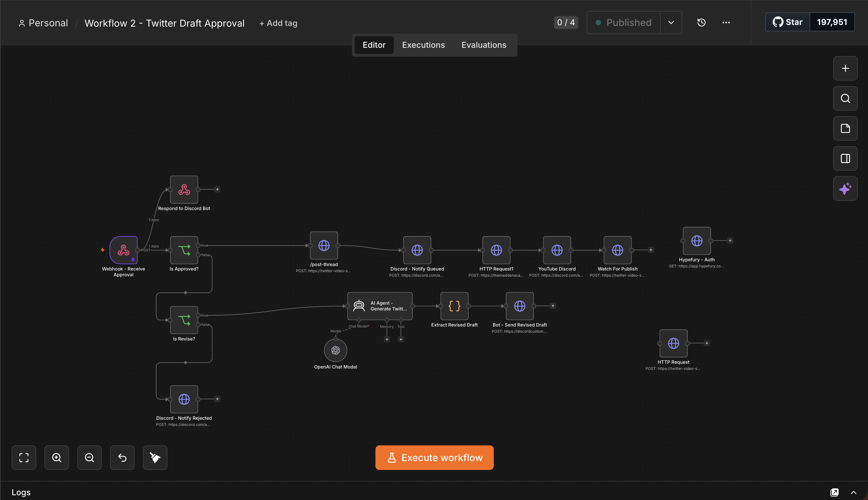Click the true output of Is Approved?
868x500 pixels.
pyautogui.click(x=198, y=246)
